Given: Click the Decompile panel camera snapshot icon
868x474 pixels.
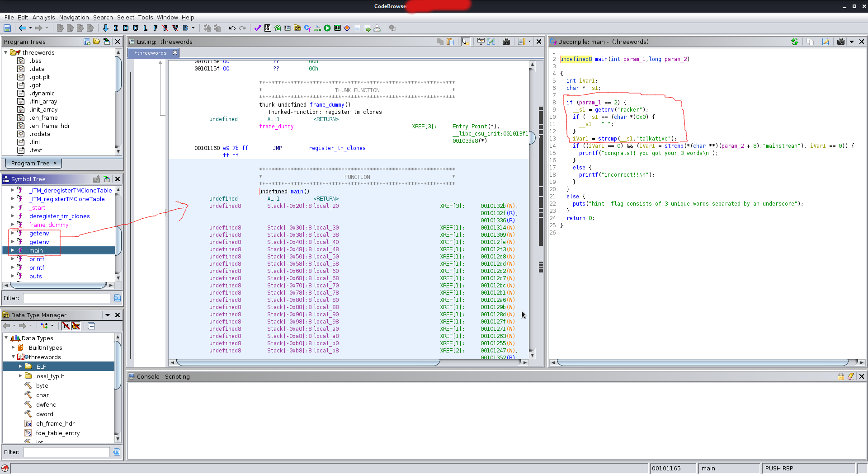Looking at the screenshot, I should click(840, 42).
